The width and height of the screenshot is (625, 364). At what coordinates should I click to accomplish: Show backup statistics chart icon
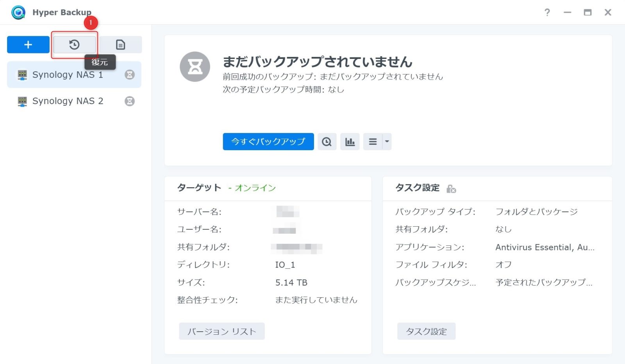pos(350,142)
